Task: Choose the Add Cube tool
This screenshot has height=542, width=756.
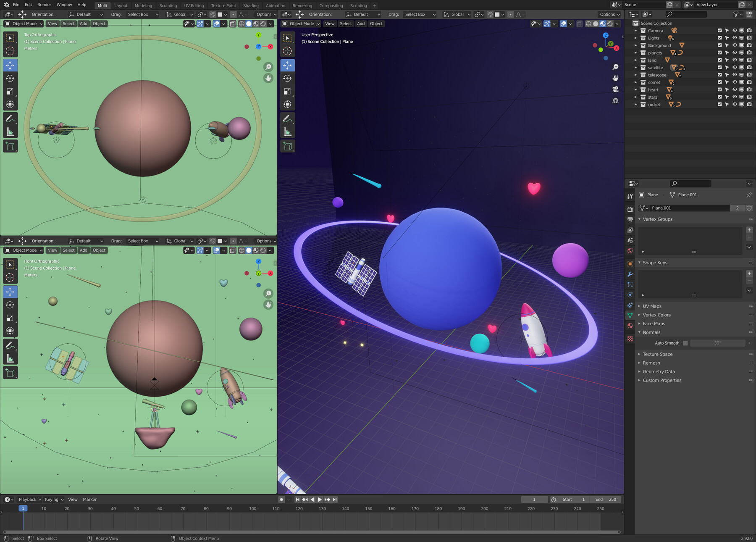Action: tap(288, 146)
